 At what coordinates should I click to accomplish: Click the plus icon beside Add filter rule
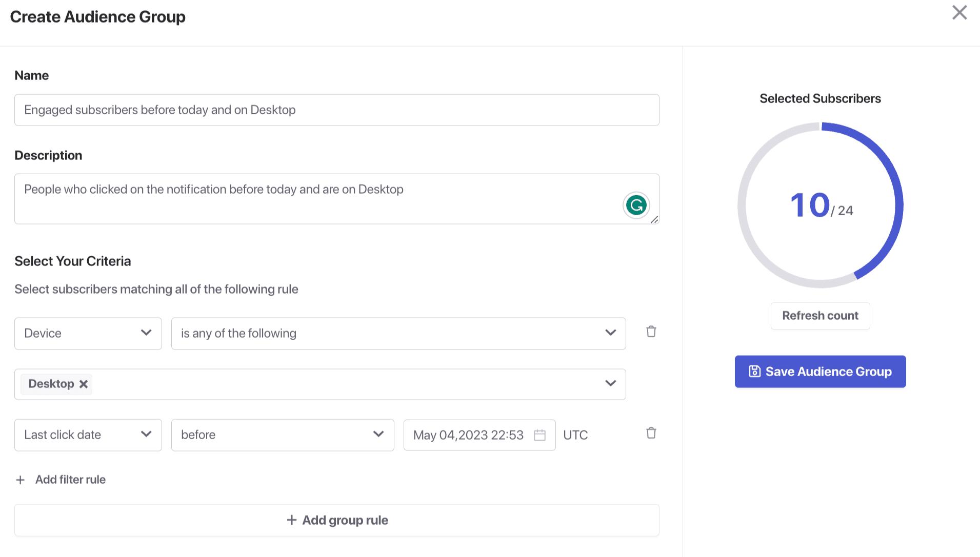21,480
